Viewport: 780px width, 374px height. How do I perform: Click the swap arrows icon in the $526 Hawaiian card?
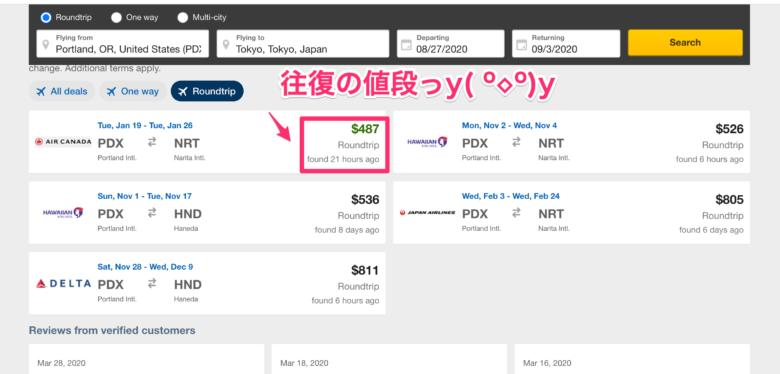[516, 142]
